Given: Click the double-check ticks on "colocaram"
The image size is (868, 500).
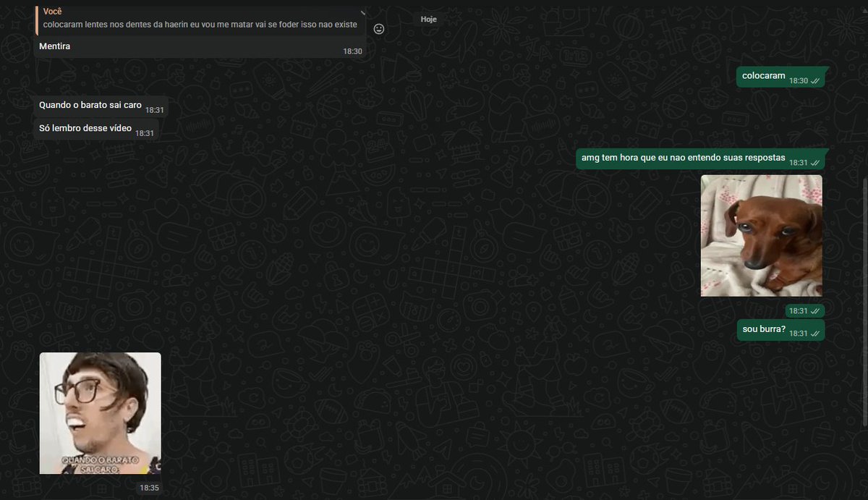Looking at the screenshot, I should pyautogui.click(x=815, y=81).
